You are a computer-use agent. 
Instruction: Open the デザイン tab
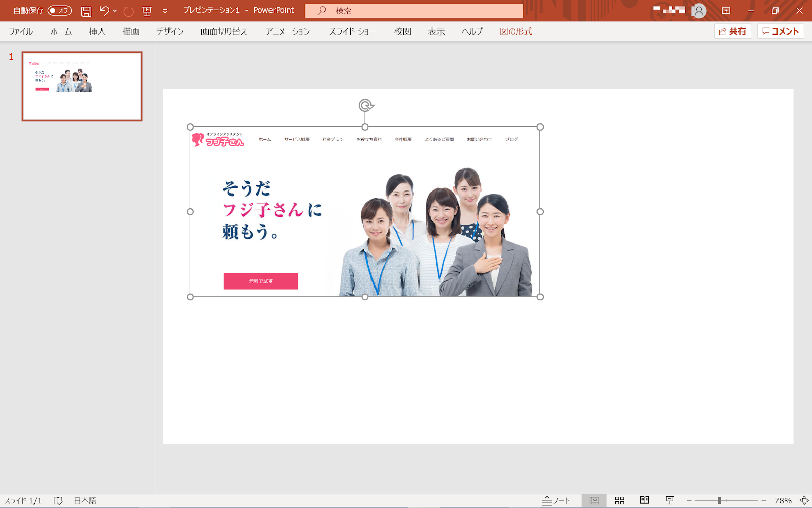coord(170,31)
